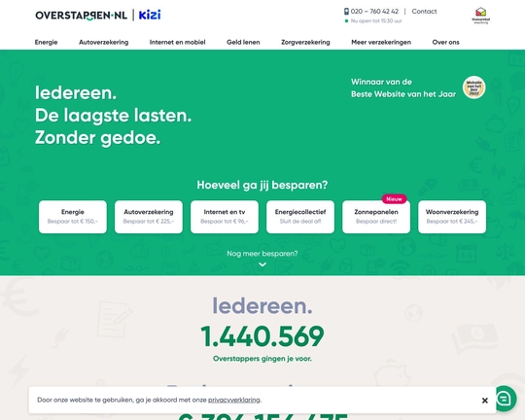
Task: Open the Over ons menu
Action: click(445, 42)
